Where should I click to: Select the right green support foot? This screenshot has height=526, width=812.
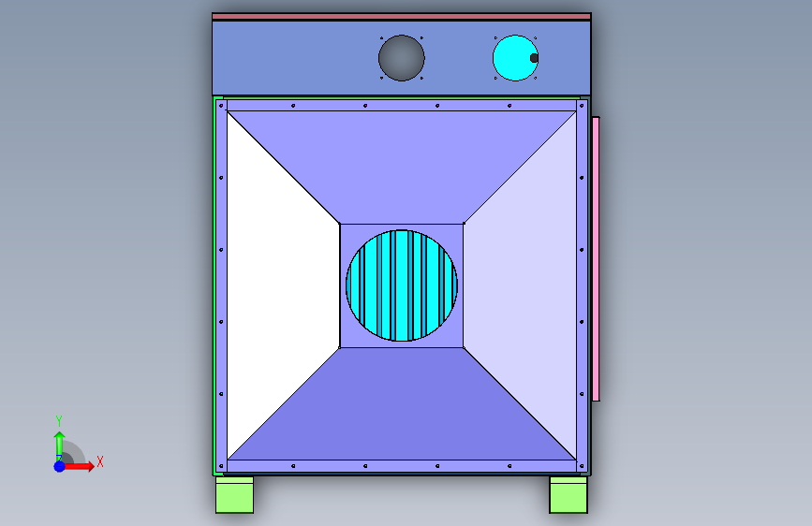point(568,495)
